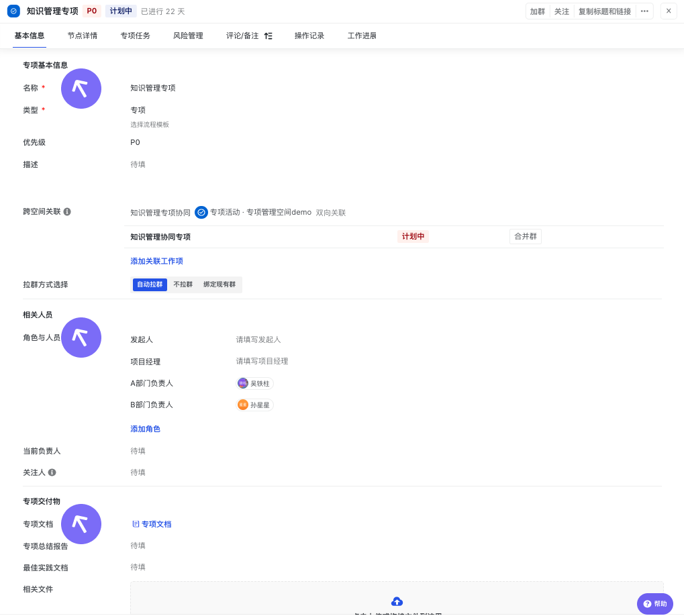Click the project icon beside the 知识管理专项 title
The image size is (684, 616).
pyautogui.click(x=13, y=11)
